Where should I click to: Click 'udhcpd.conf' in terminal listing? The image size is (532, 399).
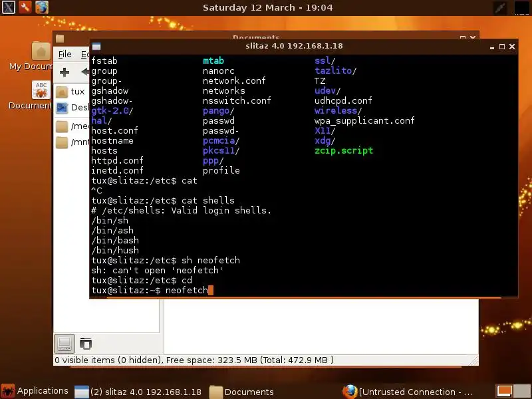(343, 101)
